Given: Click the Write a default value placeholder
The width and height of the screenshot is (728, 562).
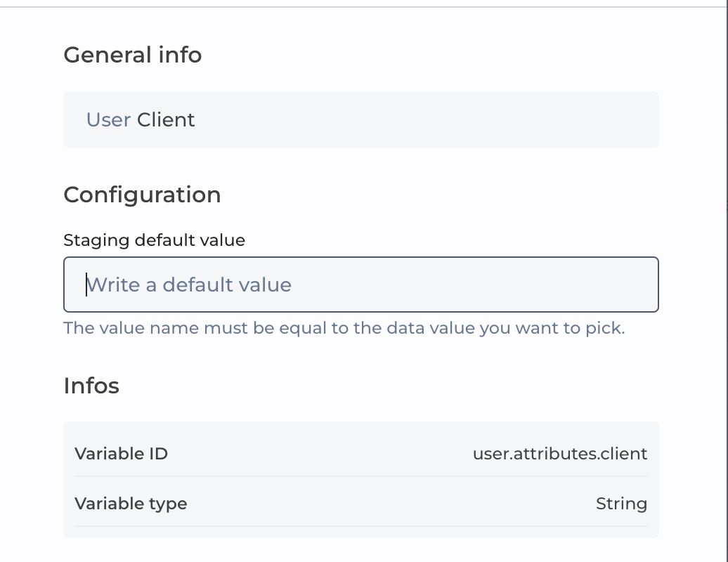Looking at the screenshot, I should pos(188,285).
